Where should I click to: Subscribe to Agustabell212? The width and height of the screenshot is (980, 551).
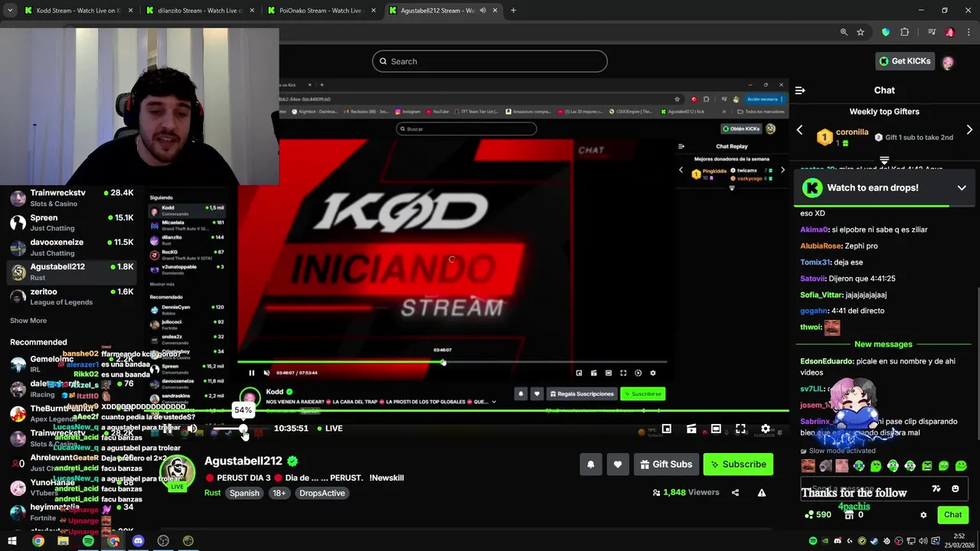[x=738, y=464]
